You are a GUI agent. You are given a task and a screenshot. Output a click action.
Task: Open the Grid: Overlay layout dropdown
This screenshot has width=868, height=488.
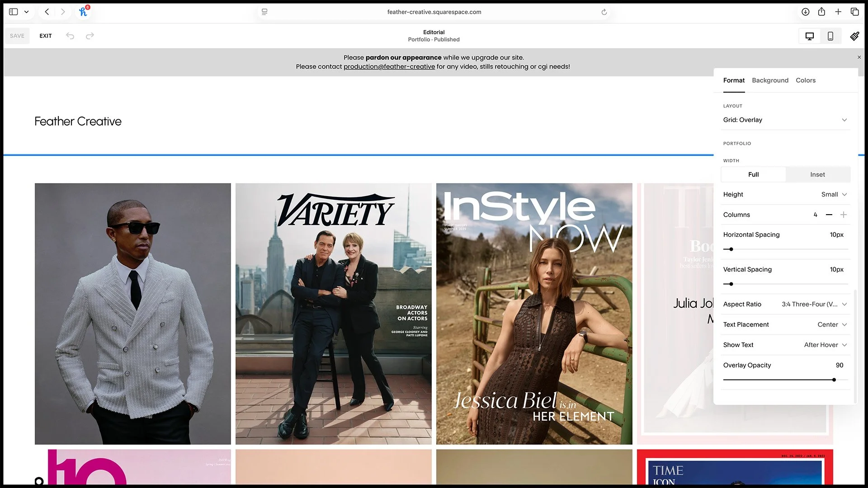pos(786,120)
